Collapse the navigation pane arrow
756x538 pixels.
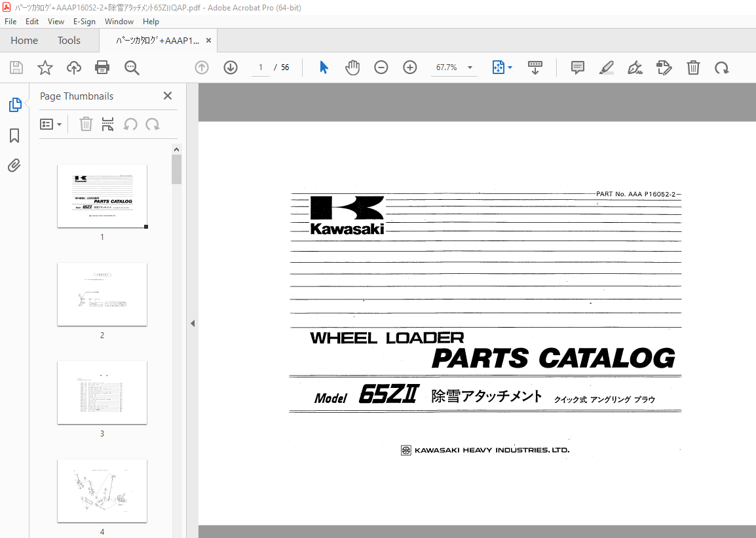193,324
